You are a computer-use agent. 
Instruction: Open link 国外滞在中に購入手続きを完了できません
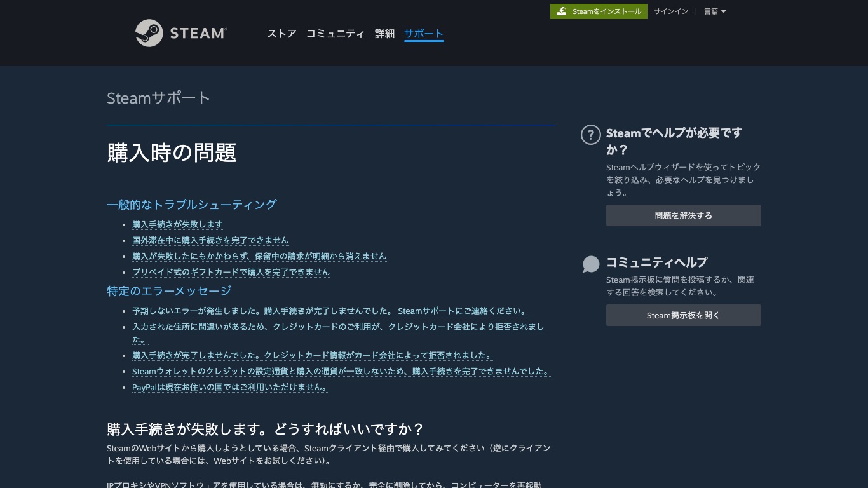210,240
